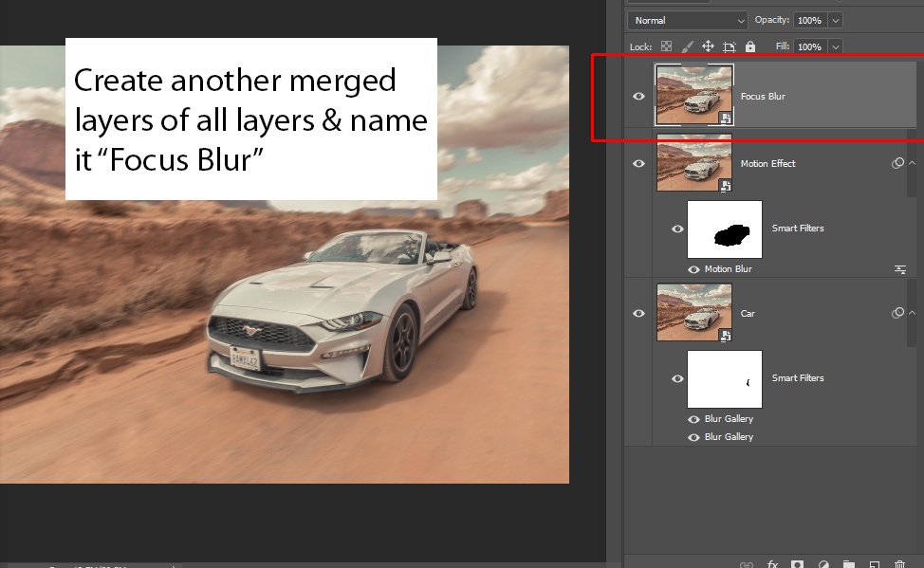The width and height of the screenshot is (924, 568).
Task: Open the Fill percentage dropdown arrow
Action: tap(835, 46)
